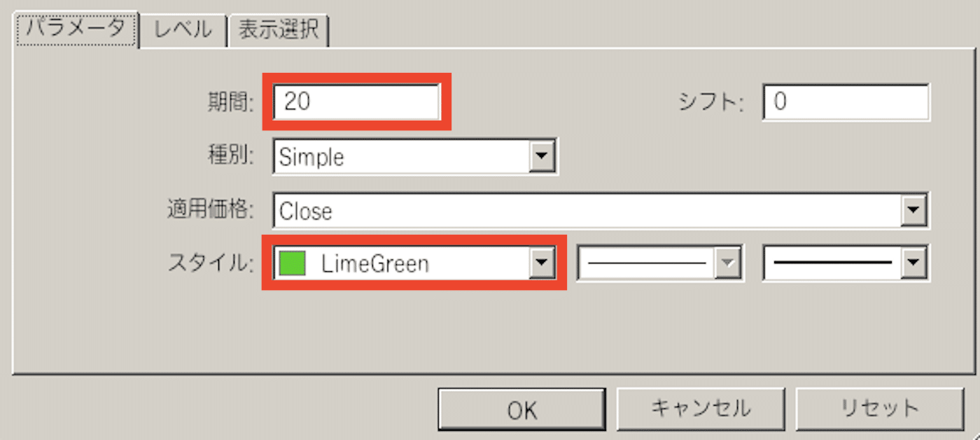Click the 期間 field showing 20
The image size is (980, 440).
(356, 102)
